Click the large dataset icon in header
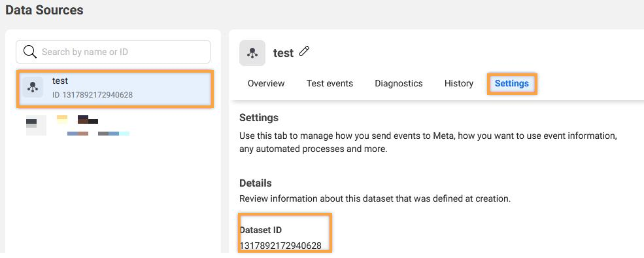Screen dimensions: 644x258 pyautogui.click(x=252, y=53)
